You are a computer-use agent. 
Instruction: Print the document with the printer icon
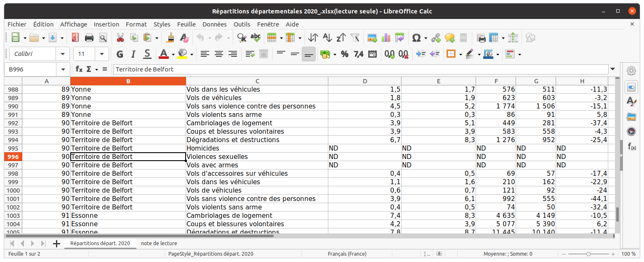tap(89, 38)
